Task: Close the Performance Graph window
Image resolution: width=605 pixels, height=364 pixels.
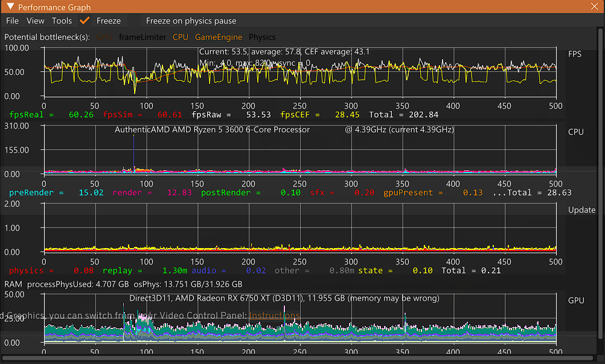Action: click(x=594, y=7)
